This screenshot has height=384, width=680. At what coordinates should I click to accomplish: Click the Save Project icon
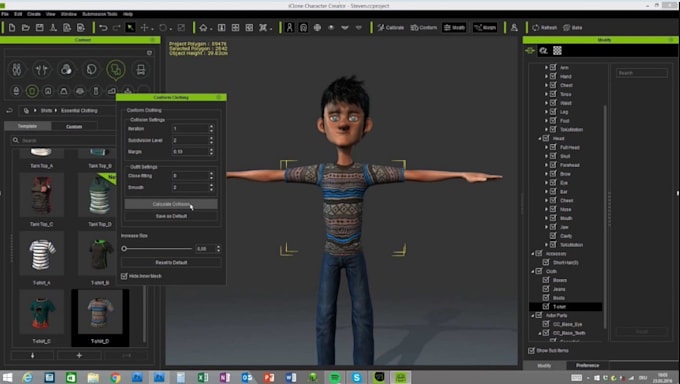point(39,28)
